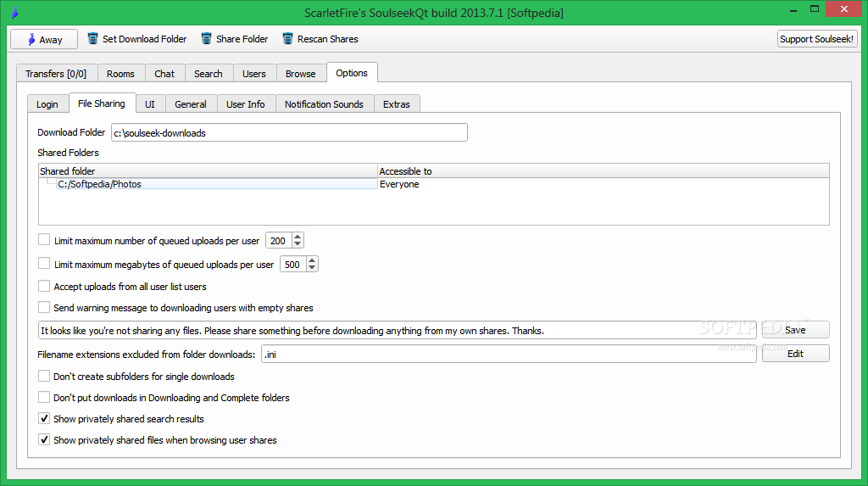Viewport: 868px width, 486px height.
Task: Click the Share Folder toolbar label
Action: click(242, 39)
